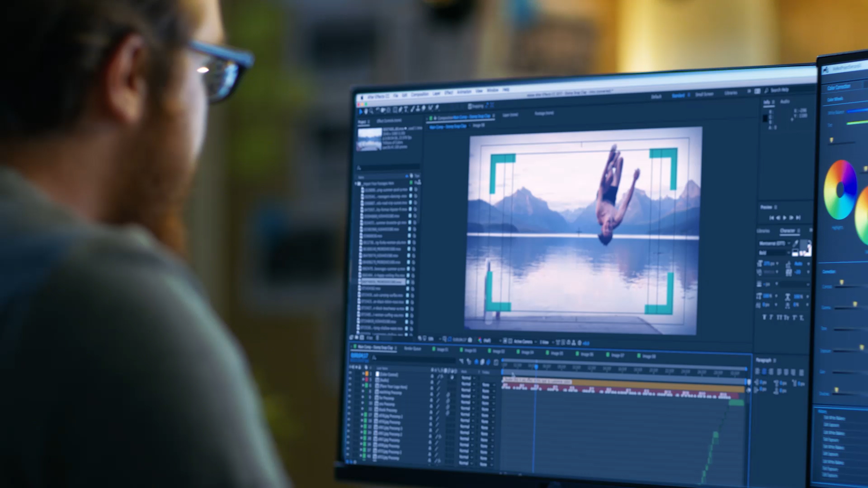Select the Standard workspace
This screenshot has width=868, height=488.
[678, 96]
